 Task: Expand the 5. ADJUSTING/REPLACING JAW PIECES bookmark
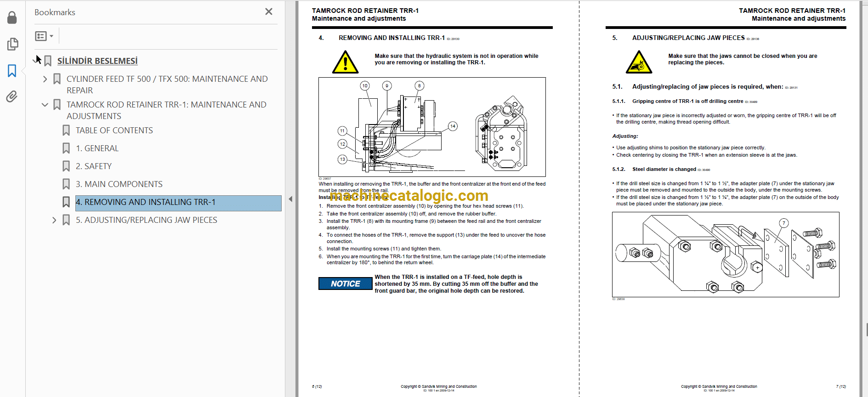pyautogui.click(x=54, y=220)
